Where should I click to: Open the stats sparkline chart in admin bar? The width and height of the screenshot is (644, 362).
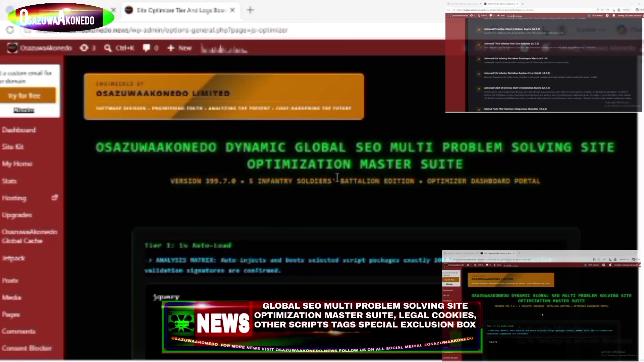(x=224, y=49)
